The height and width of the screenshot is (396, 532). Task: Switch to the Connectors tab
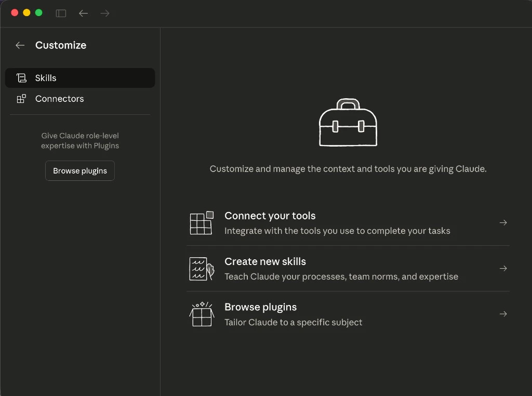coord(59,98)
